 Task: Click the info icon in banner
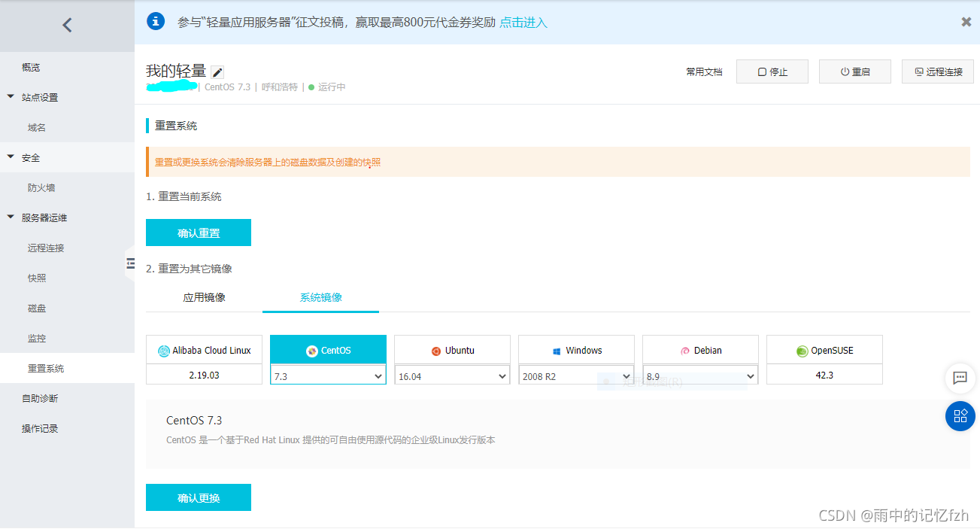[156, 21]
